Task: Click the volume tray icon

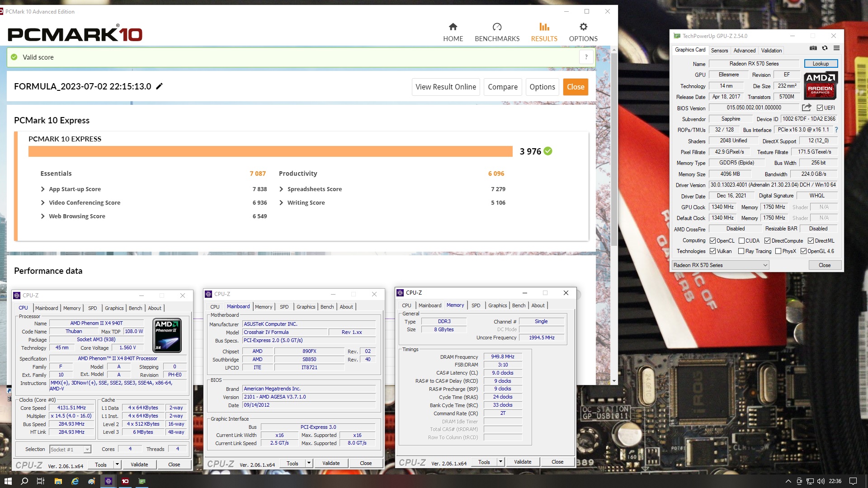Action: point(821,481)
